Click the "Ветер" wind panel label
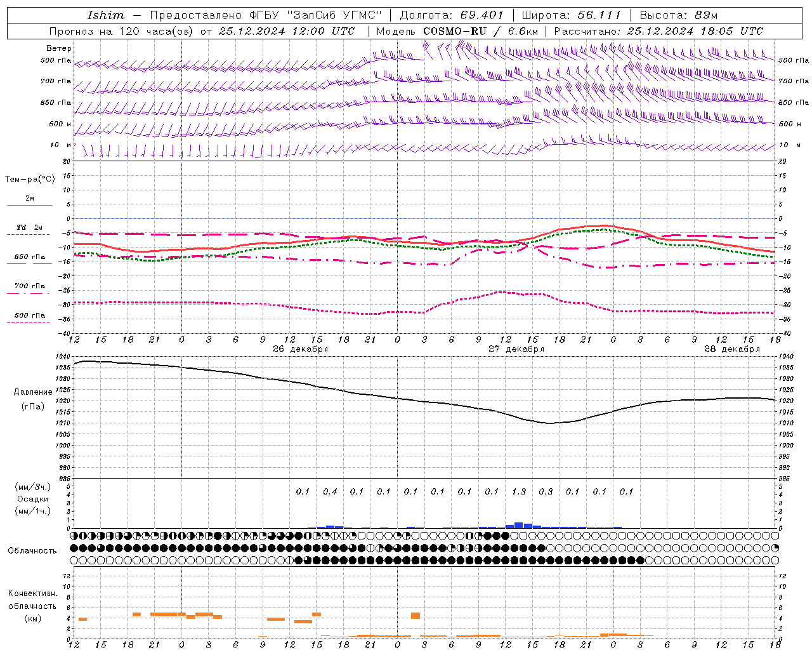The image size is (812, 650). click(59, 48)
